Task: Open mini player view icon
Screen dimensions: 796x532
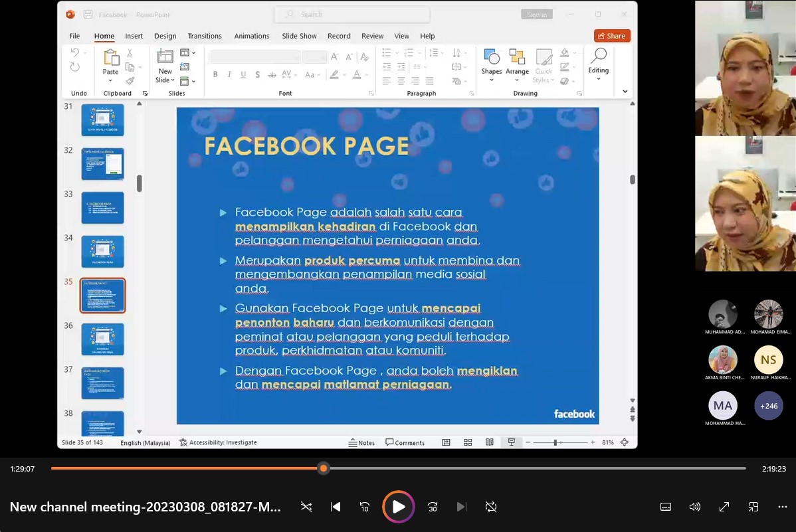Action: [753, 507]
